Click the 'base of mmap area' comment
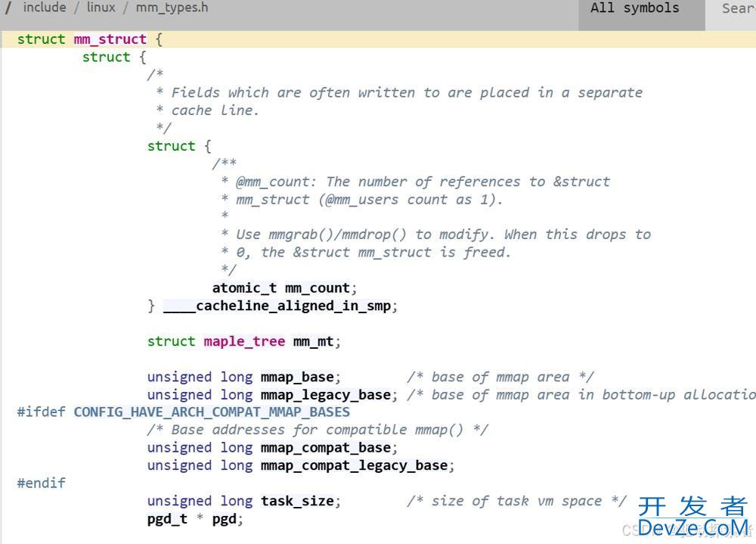The width and height of the screenshot is (756, 544). point(500,377)
